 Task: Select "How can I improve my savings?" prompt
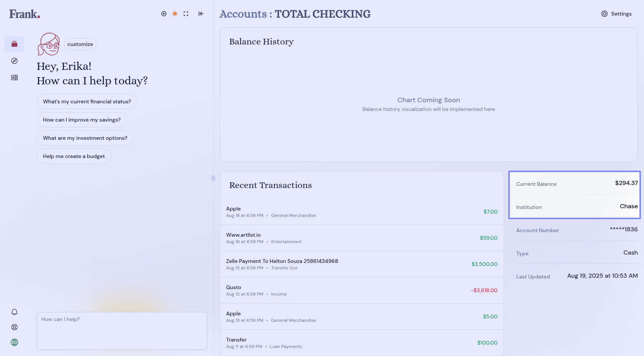tap(81, 120)
